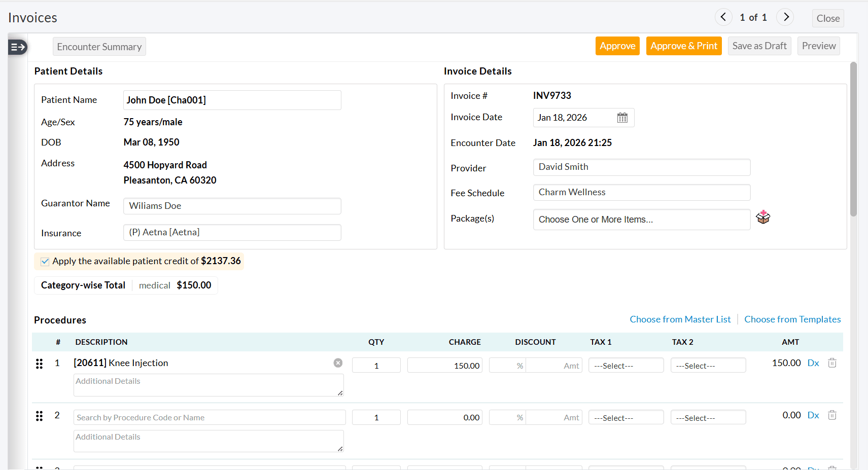868x470 pixels.
Task: Click the add package box icon
Action: tap(762, 218)
